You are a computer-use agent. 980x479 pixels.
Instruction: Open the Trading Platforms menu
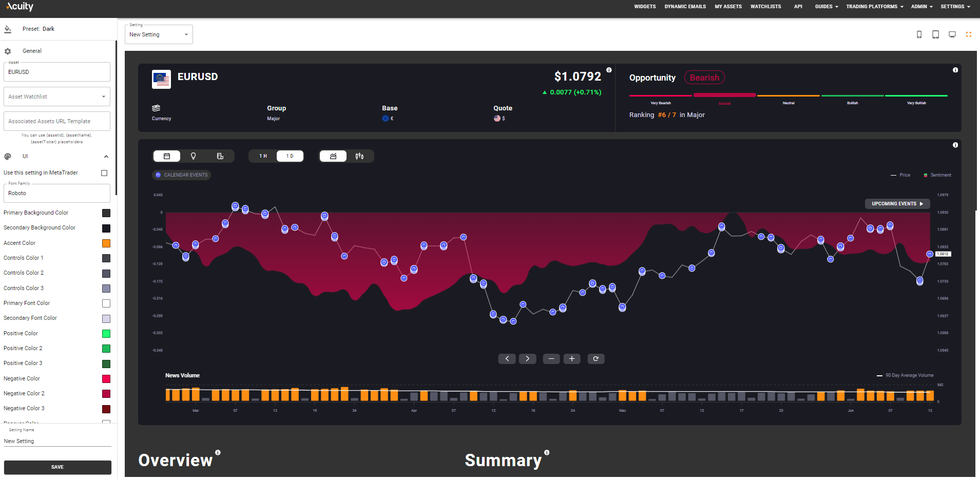(874, 7)
